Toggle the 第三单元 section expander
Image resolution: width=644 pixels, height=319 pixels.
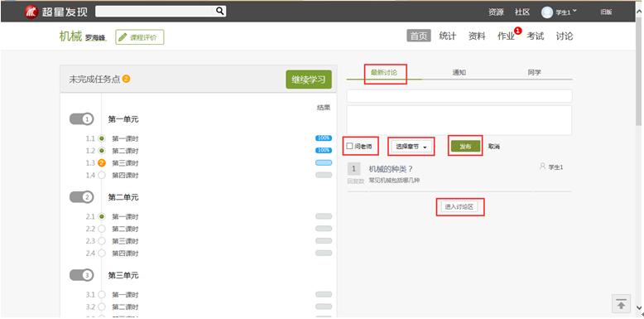[x=82, y=275]
